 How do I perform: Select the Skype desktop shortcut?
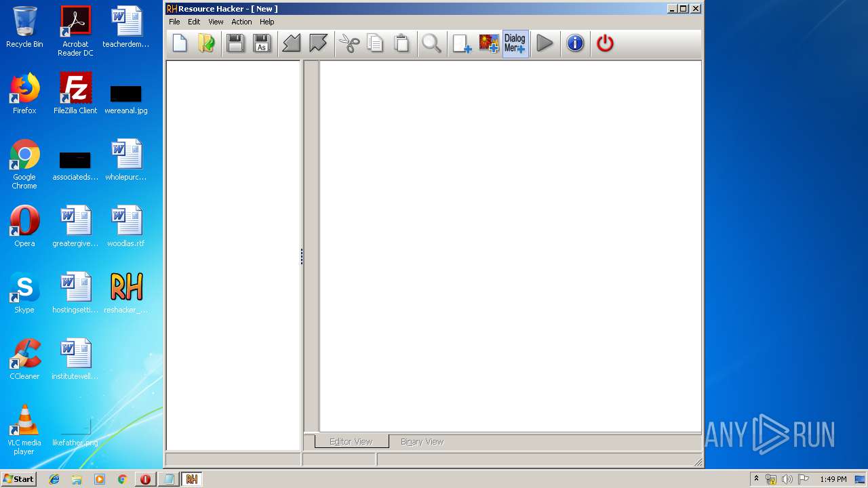tap(24, 293)
